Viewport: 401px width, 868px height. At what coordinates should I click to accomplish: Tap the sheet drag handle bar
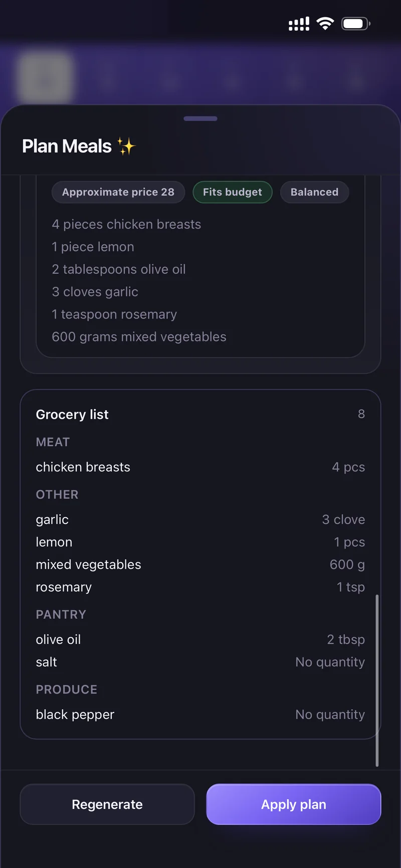pos(200,119)
